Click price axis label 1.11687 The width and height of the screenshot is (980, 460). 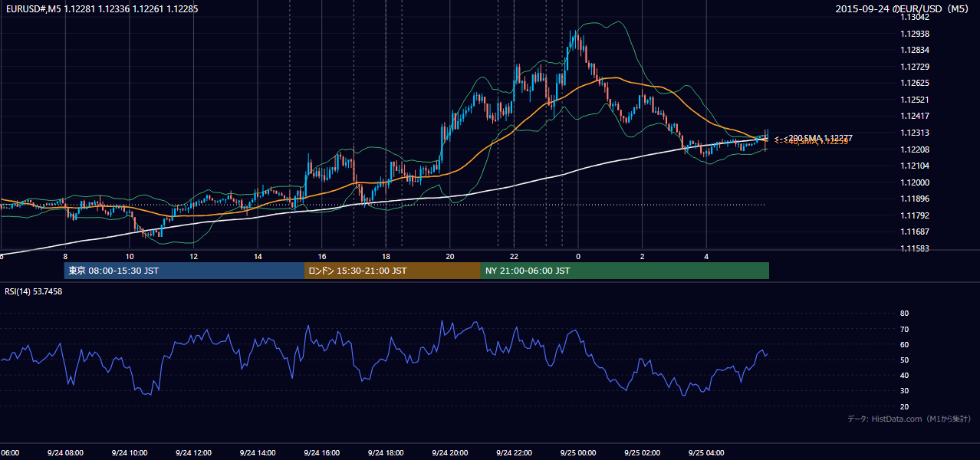coord(913,232)
